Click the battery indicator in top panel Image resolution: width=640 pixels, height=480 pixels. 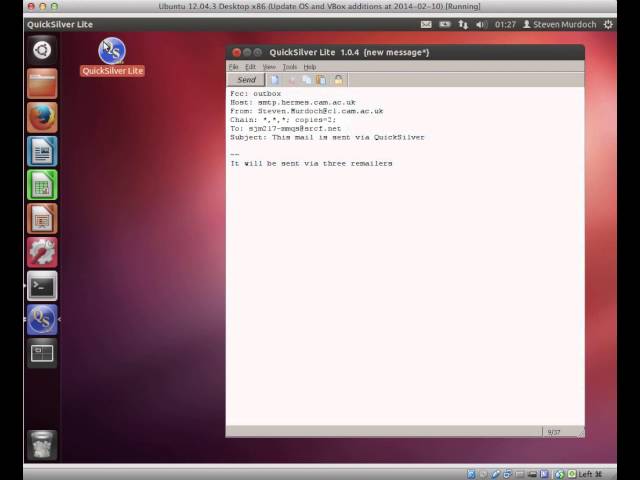click(x=444, y=24)
